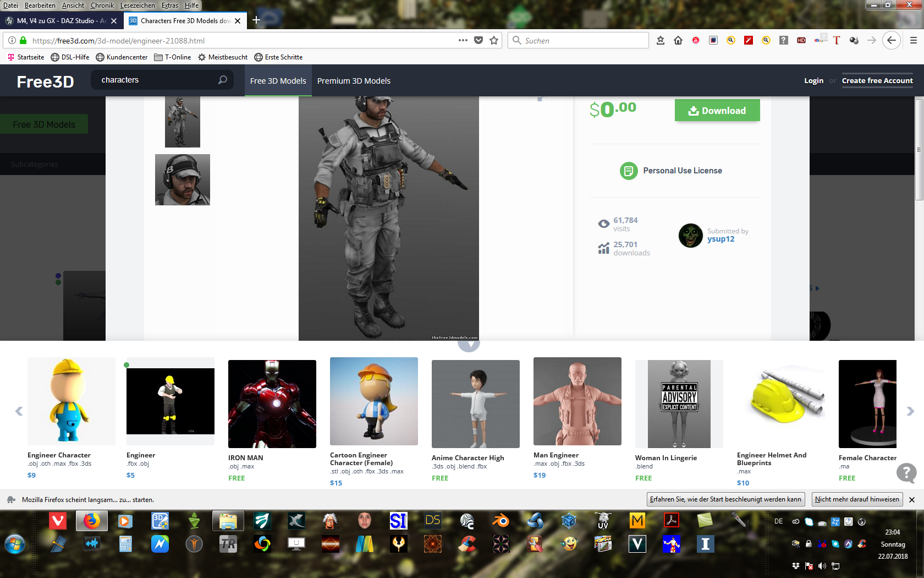Click the Suchen search box
This screenshot has width=924, height=578.
578,40
